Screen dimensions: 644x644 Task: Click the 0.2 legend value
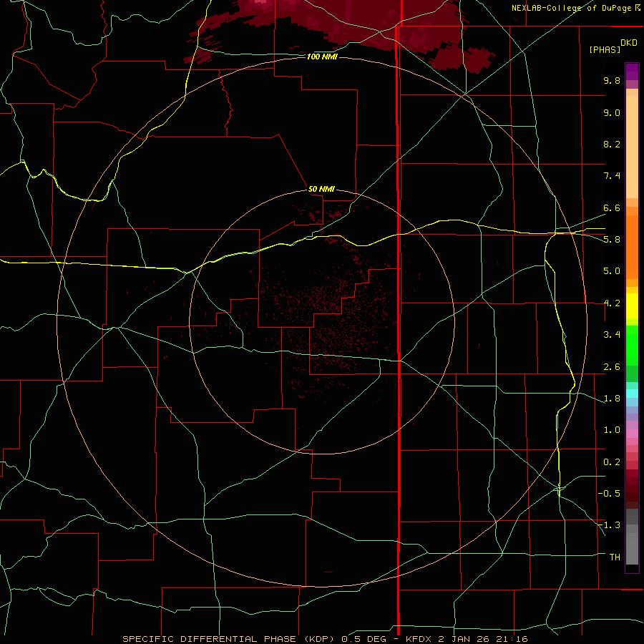[612, 462]
